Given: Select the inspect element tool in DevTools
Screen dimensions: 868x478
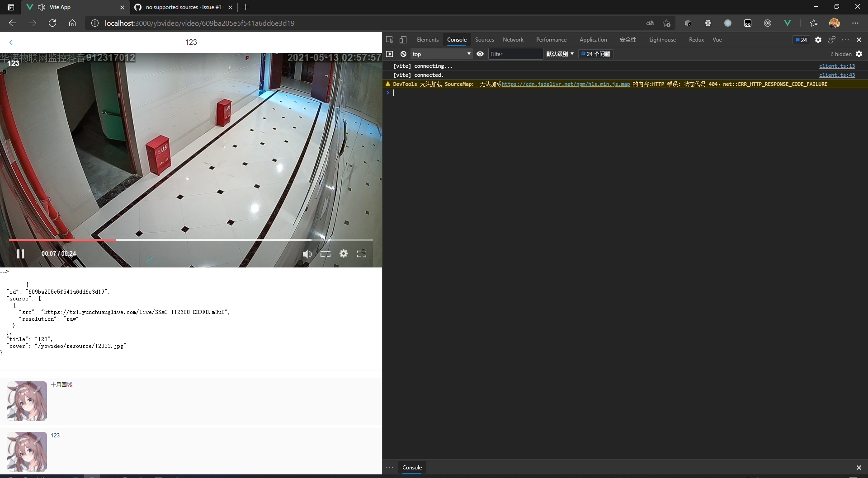Looking at the screenshot, I should [389, 40].
